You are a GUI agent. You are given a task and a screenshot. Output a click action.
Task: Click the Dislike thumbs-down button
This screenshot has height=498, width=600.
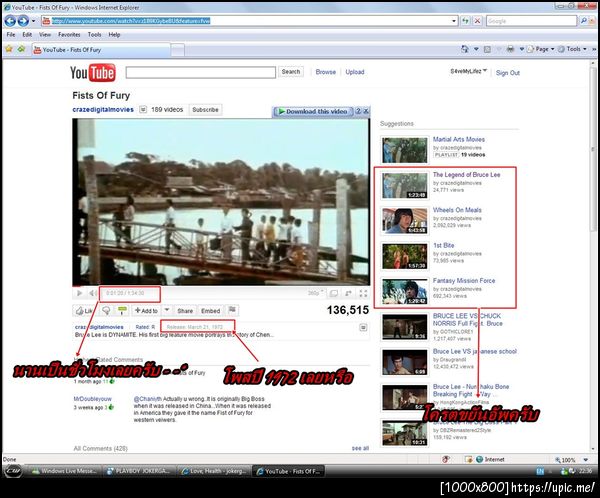tap(106, 310)
